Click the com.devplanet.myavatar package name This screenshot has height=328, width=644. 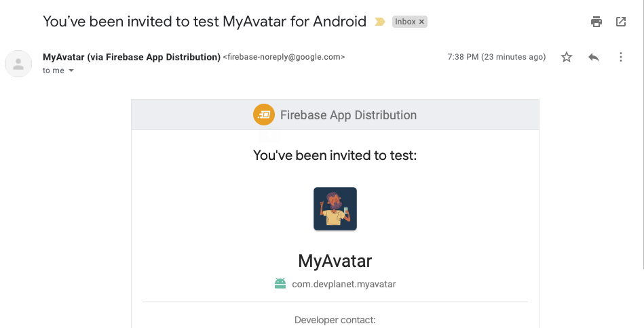coord(343,284)
